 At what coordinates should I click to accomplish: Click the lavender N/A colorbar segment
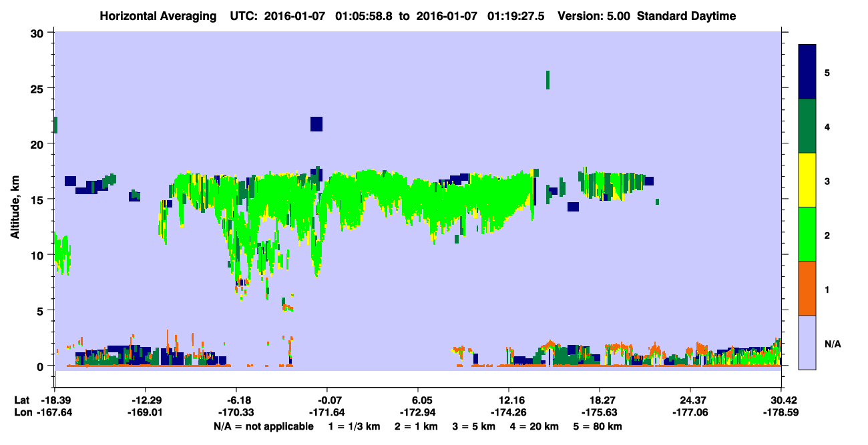click(807, 342)
